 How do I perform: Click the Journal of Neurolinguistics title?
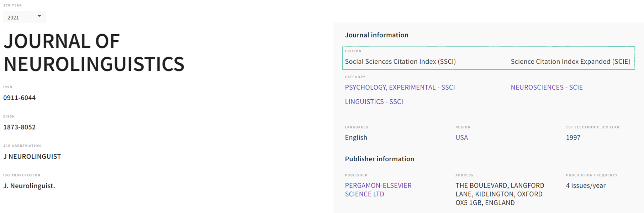94,53
